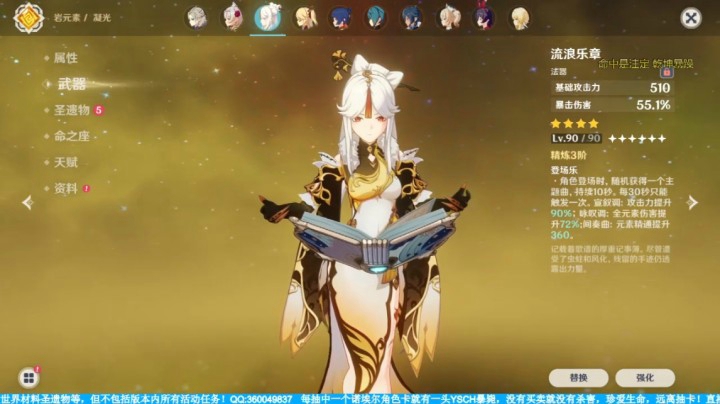Click the 登场乐 passive skill title
Image resolution: width=720 pixels, height=404 pixels.
pos(564,170)
